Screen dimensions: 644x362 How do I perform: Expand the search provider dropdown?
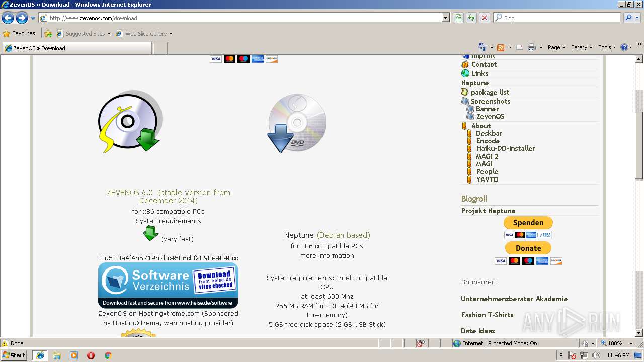click(637, 18)
